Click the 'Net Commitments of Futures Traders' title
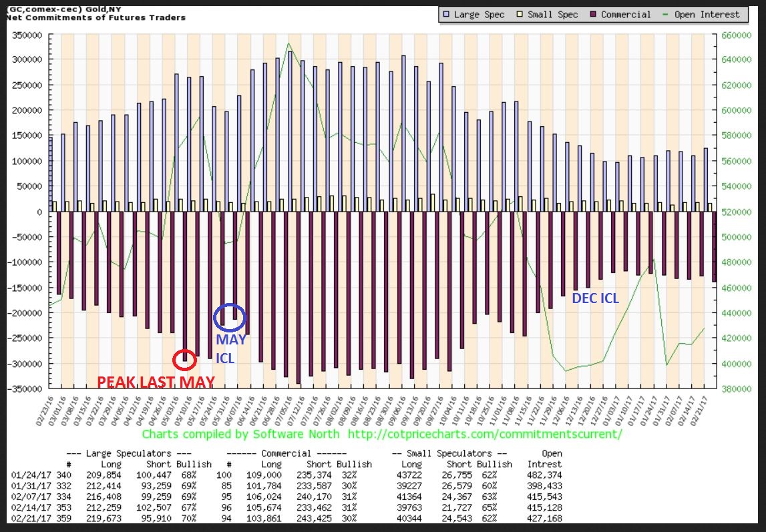 pos(97,17)
